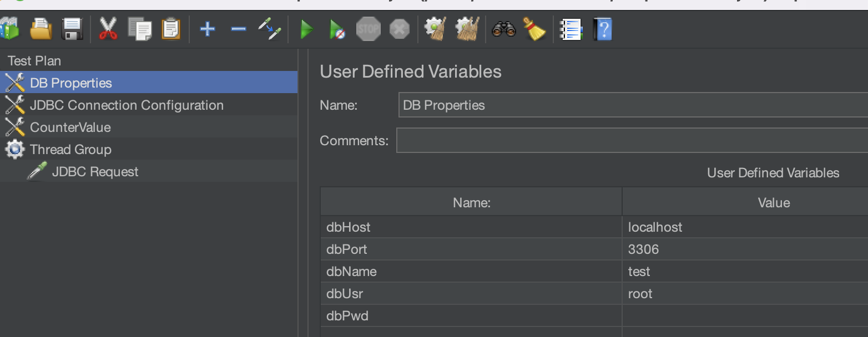Image resolution: width=868 pixels, height=337 pixels.
Task: Collapse all nodes with minus icon
Action: click(x=238, y=29)
